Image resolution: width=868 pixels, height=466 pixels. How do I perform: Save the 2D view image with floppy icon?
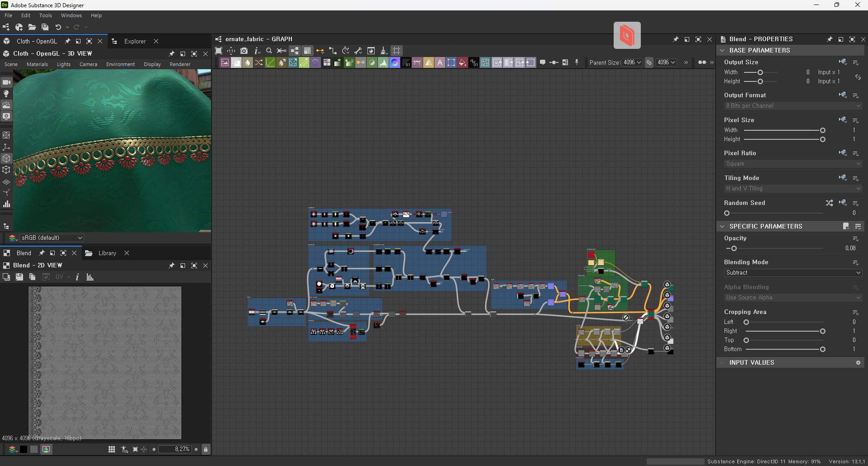tap(19, 277)
